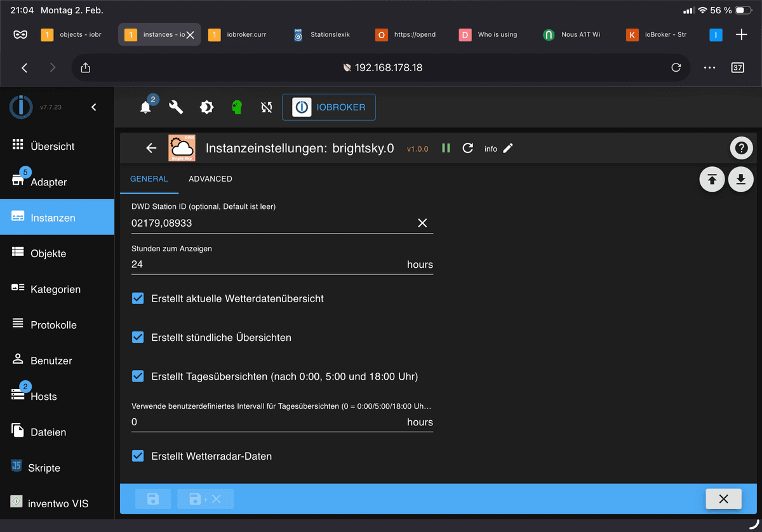The height and width of the screenshot is (532, 762).
Task: Open the browser three-dot menu
Action: pos(709,67)
